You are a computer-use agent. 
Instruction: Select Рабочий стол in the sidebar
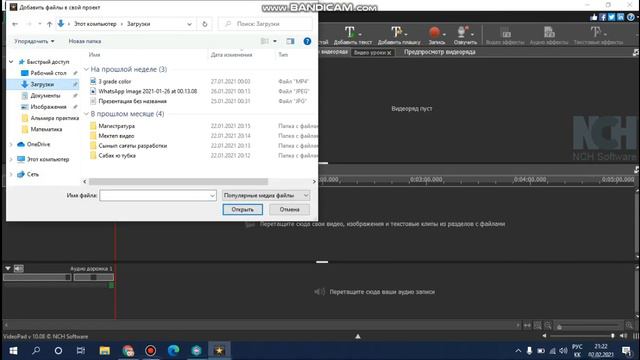48,73
